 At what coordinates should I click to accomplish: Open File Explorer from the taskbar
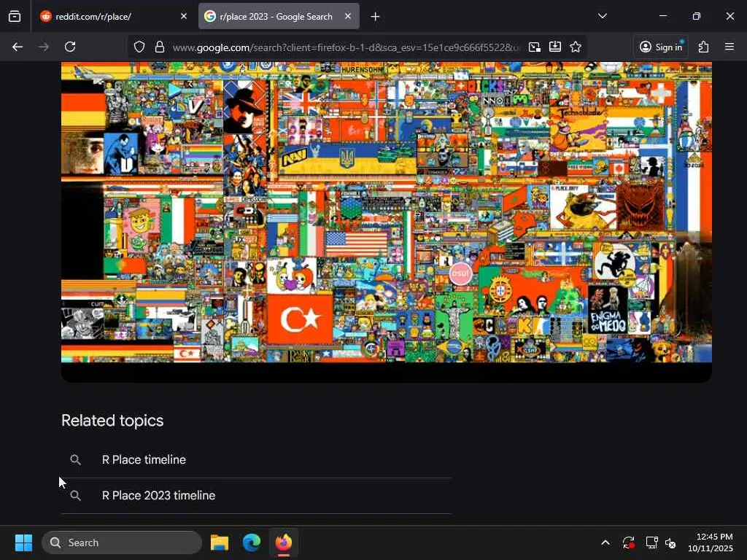coord(220,542)
